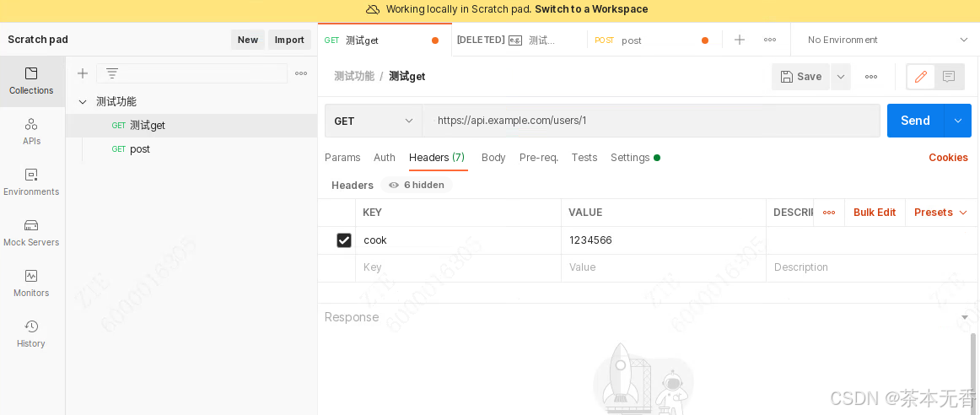
Task: Open the Save options dropdown arrow
Action: (x=841, y=77)
